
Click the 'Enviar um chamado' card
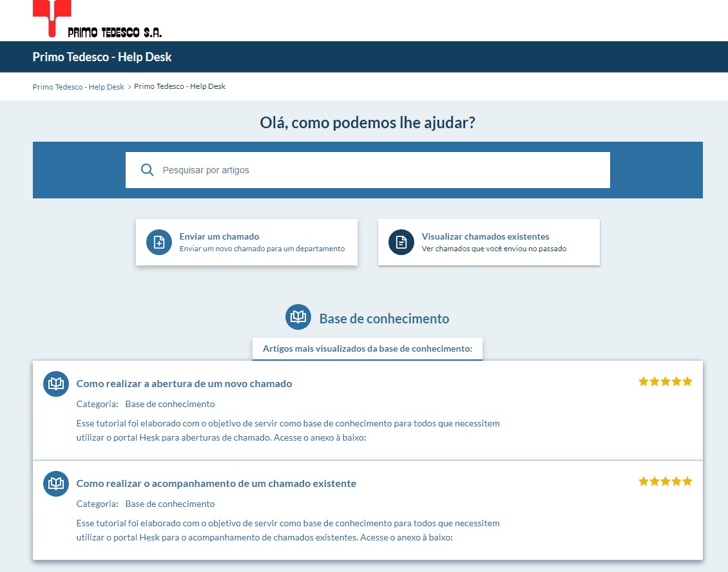[247, 242]
